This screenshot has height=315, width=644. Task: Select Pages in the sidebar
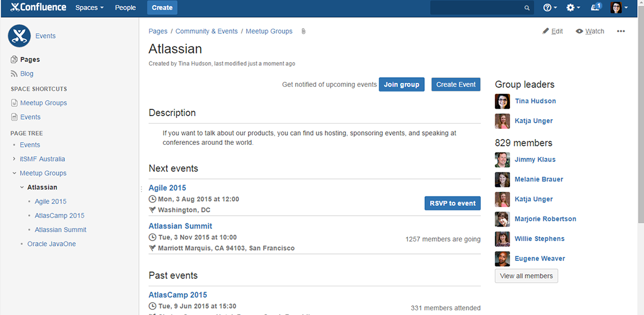[x=30, y=60]
